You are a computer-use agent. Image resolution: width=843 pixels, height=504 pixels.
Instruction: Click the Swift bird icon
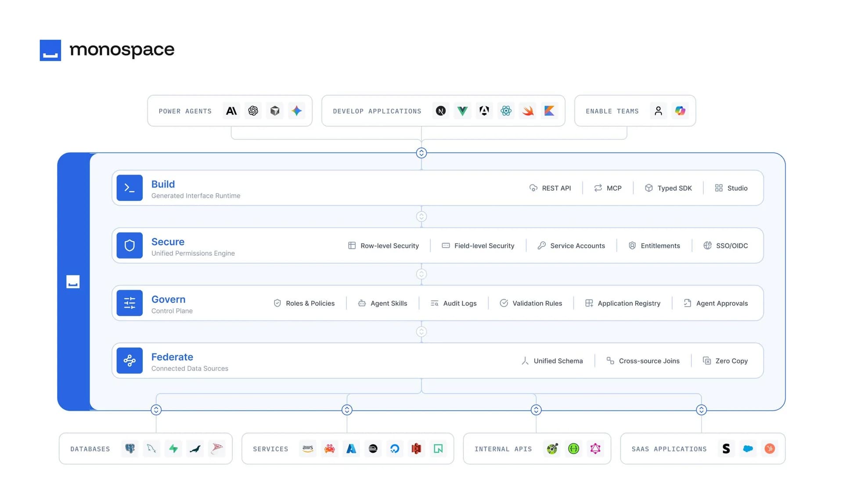(528, 111)
